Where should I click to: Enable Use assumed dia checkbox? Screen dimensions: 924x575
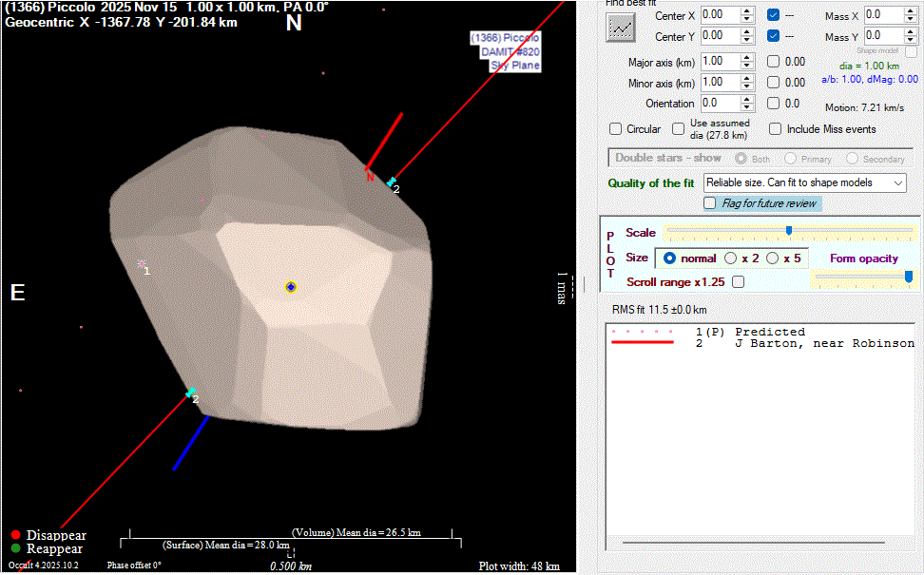tap(679, 129)
